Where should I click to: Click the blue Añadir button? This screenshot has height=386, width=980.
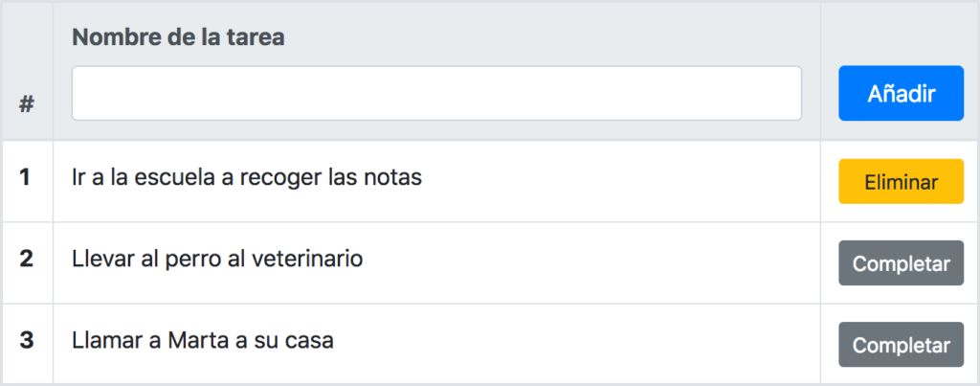(x=901, y=93)
